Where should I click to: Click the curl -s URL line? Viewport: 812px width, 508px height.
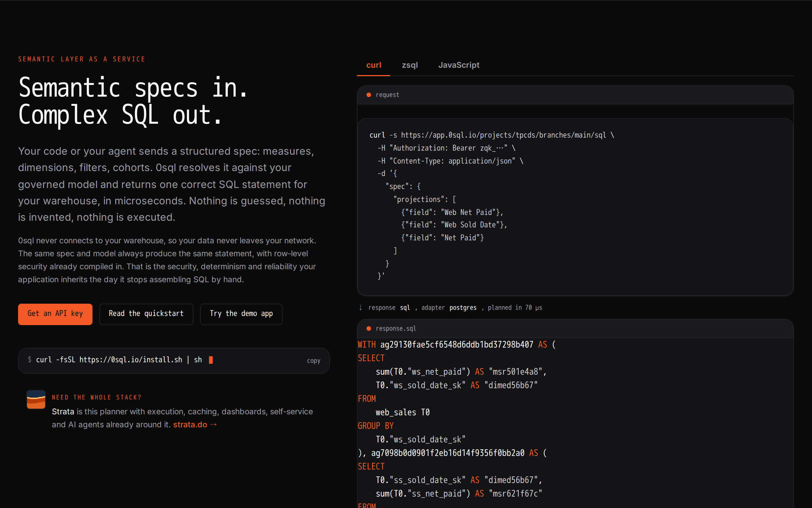(491, 135)
